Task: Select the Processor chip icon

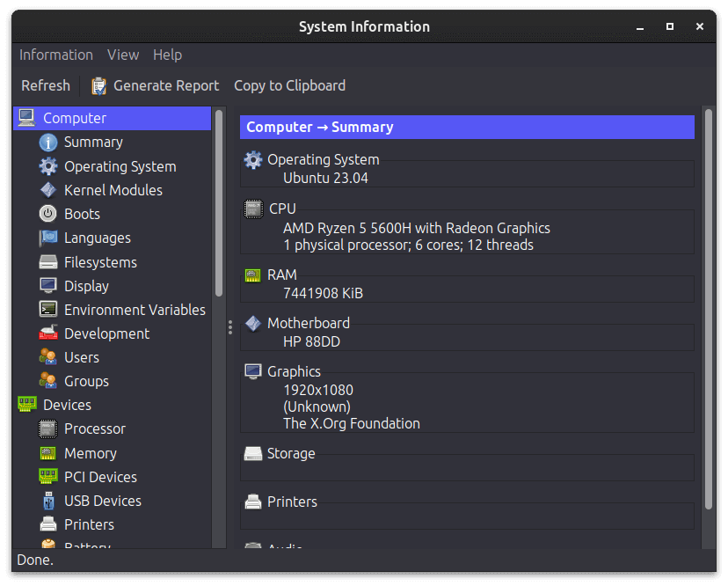Action: click(48, 429)
